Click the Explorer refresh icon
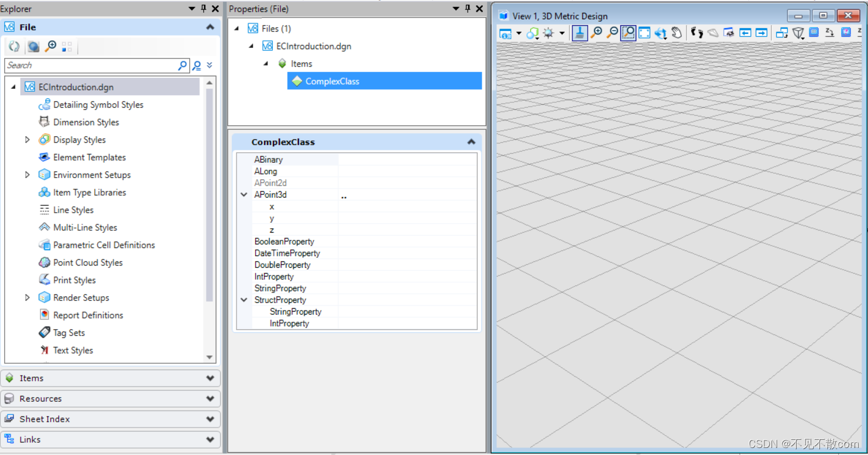The height and width of the screenshot is (455, 868). click(x=14, y=47)
